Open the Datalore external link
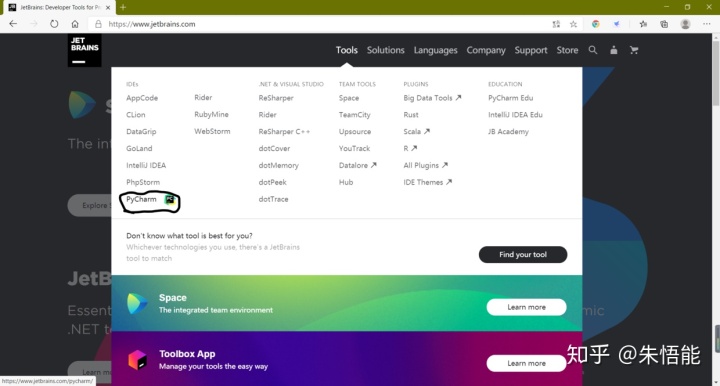Image resolution: width=720 pixels, height=386 pixels. click(x=357, y=165)
